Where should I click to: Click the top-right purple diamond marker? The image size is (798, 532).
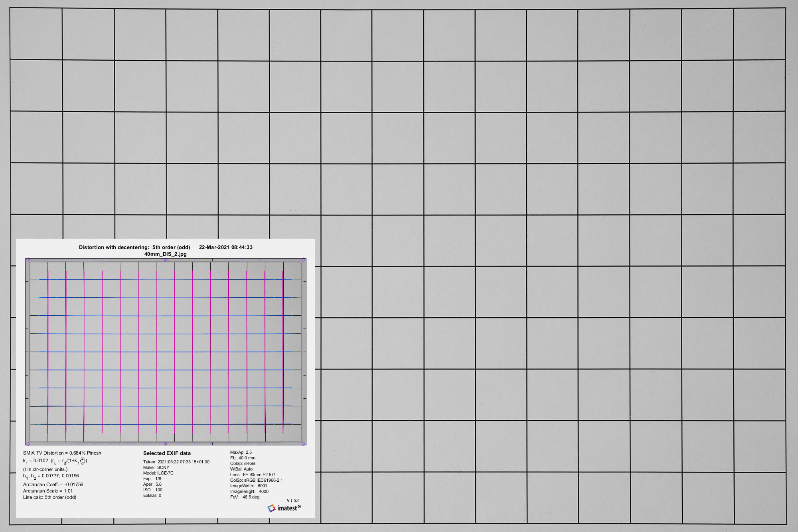pyautogui.click(x=304, y=260)
